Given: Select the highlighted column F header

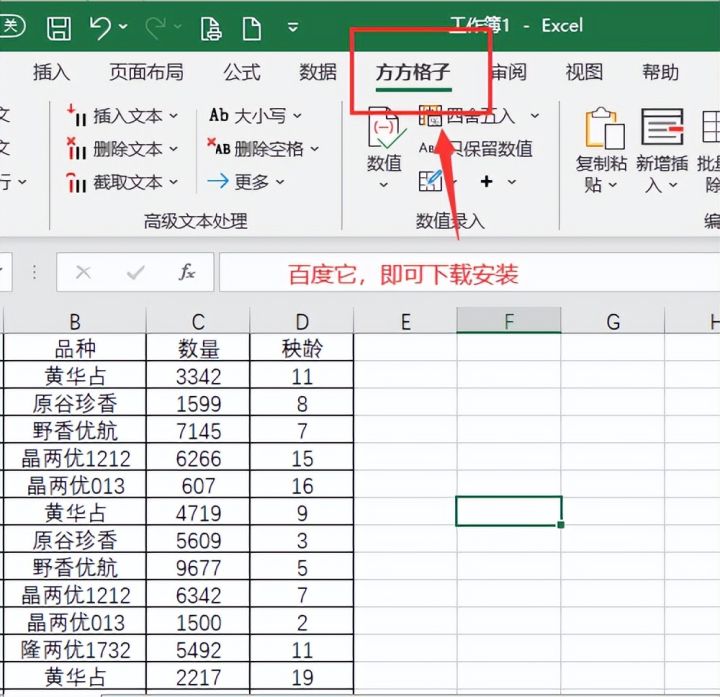Looking at the screenshot, I should point(509,320).
